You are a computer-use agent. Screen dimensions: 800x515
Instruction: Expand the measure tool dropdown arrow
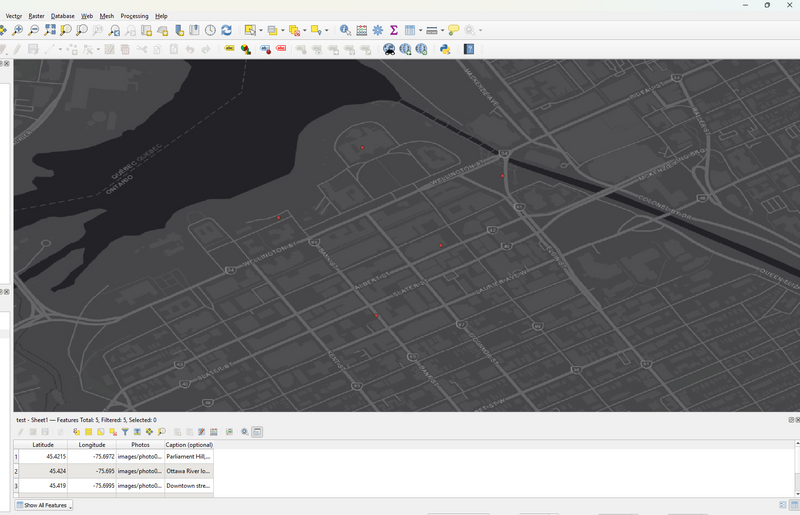click(x=443, y=31)
